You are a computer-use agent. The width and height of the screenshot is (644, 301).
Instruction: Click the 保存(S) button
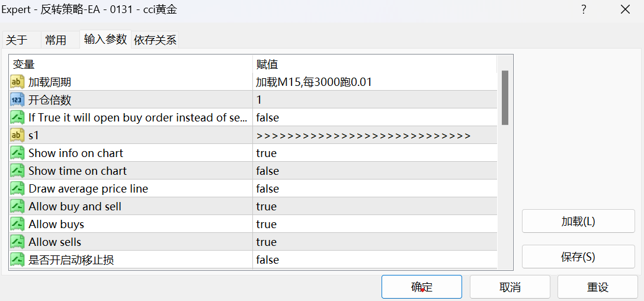[x=578, y=257]
